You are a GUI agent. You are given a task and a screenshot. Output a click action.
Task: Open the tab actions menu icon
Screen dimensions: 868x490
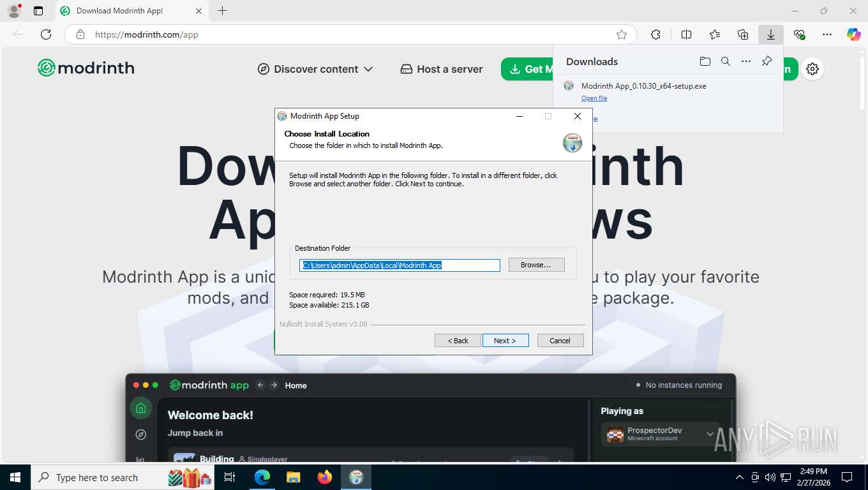point(38,11)
